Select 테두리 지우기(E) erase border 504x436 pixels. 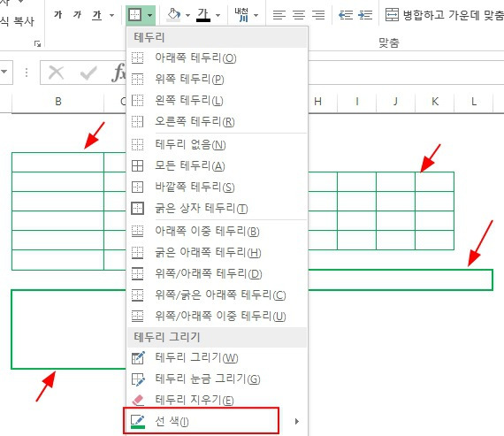click(217, 401)
